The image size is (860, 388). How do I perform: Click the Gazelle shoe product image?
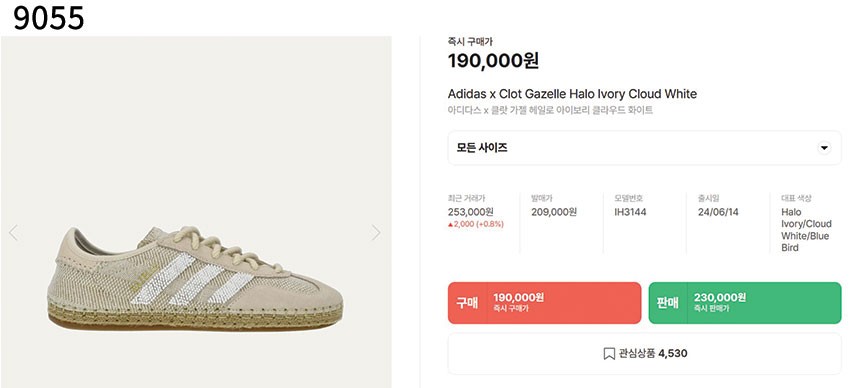(195, 277)
